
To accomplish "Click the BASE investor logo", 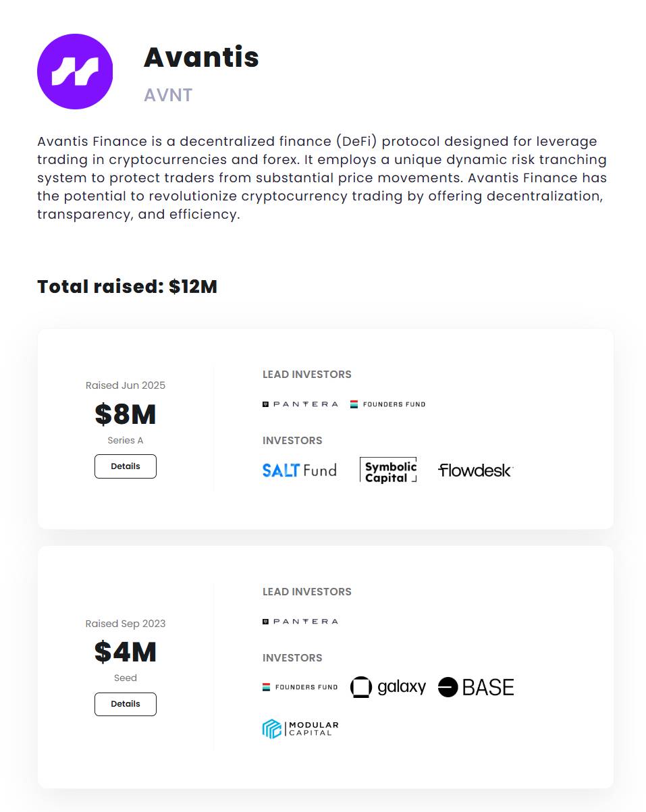I will 476,687.
